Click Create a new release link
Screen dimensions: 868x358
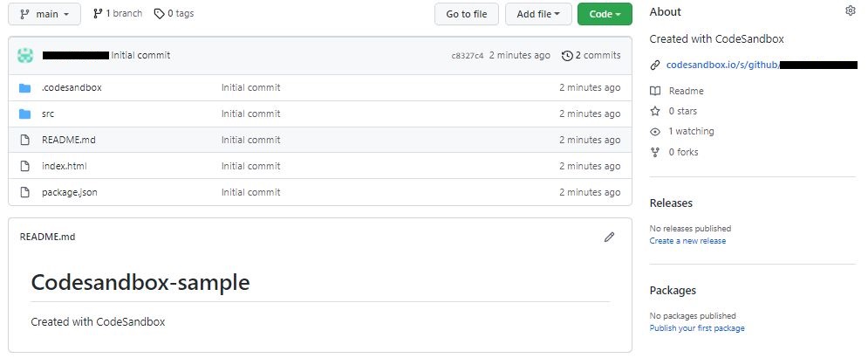[687, 241]
